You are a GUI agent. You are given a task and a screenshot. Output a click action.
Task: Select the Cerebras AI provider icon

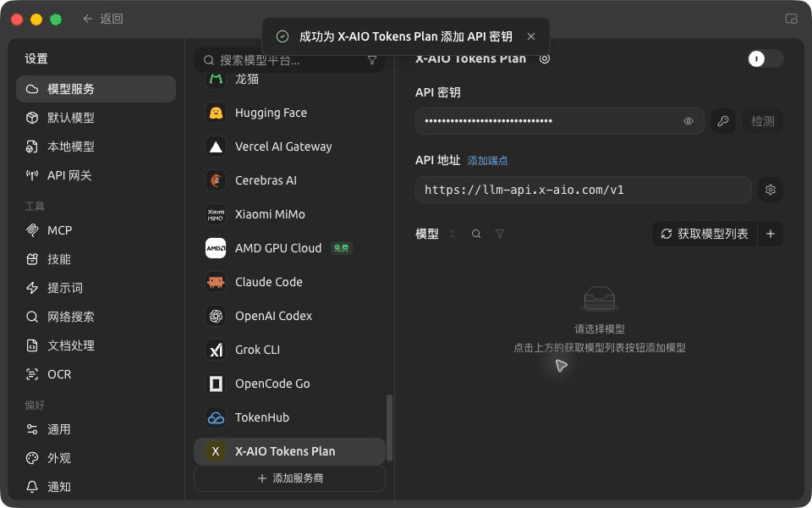(x=216, y=180)
